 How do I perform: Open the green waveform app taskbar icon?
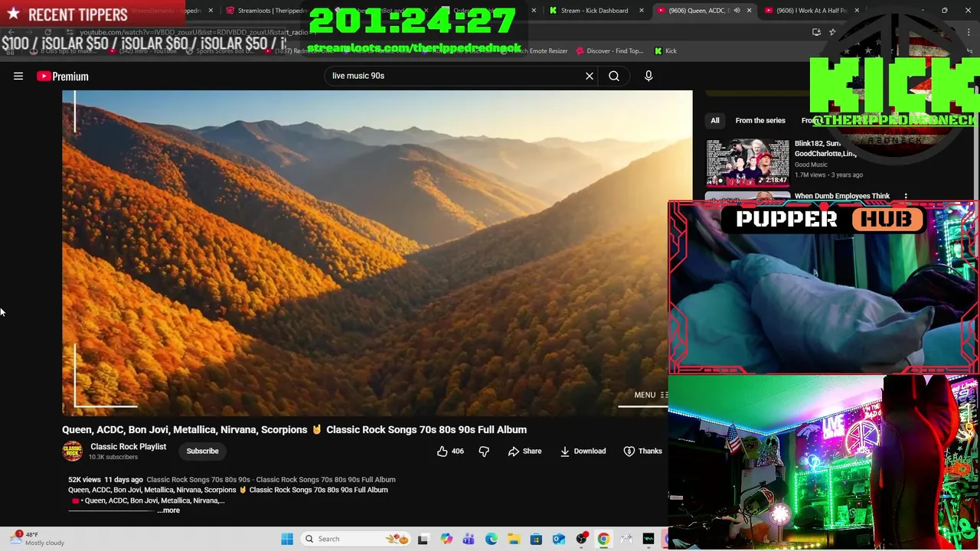coord(648,539)
